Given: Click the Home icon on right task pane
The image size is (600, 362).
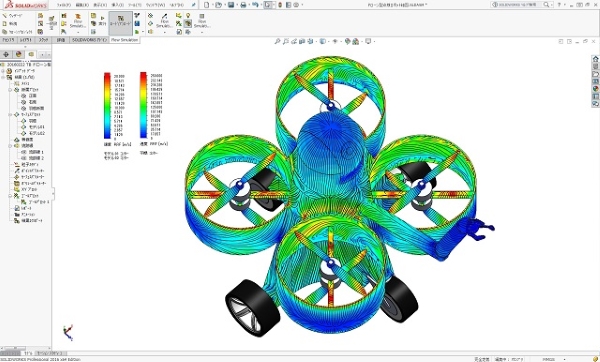Looking at the screenshot, I should (595, 59).
